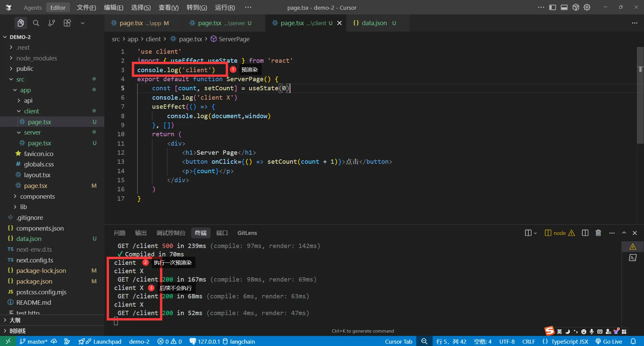This screenshot has width=644, height=346.
Task: Click the notification bell in status bar
Action: (633, 341)
